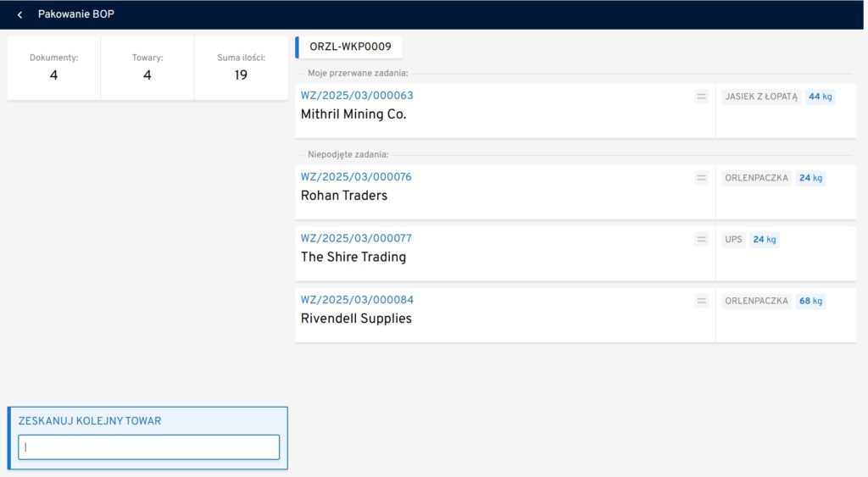This screenshot has height=477, width=868.
Task: Click the 68 kg weight badge
Action: (810, 301)
